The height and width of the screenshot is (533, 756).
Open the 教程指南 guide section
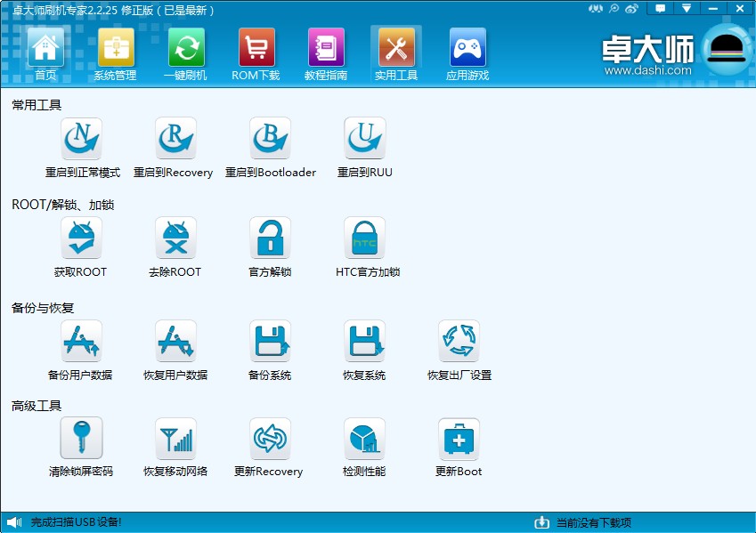click(x=326, y=52)
